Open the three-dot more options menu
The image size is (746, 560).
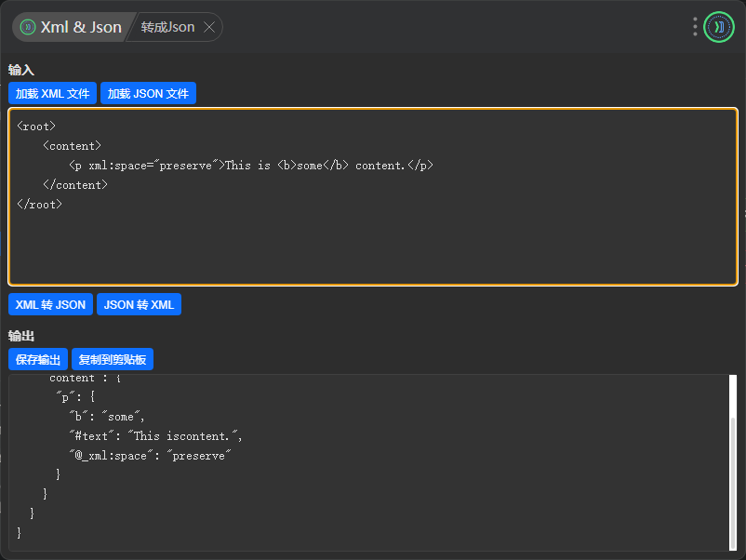pos(695,27)
